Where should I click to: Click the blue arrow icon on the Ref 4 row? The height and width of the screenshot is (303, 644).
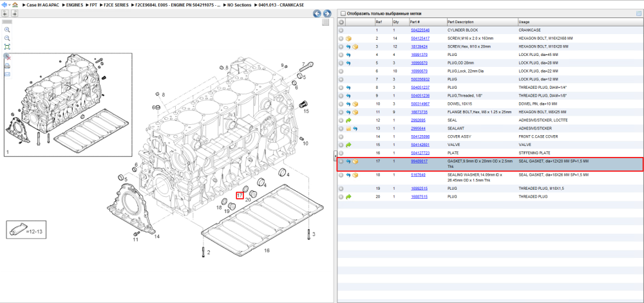tap(348, 55)
